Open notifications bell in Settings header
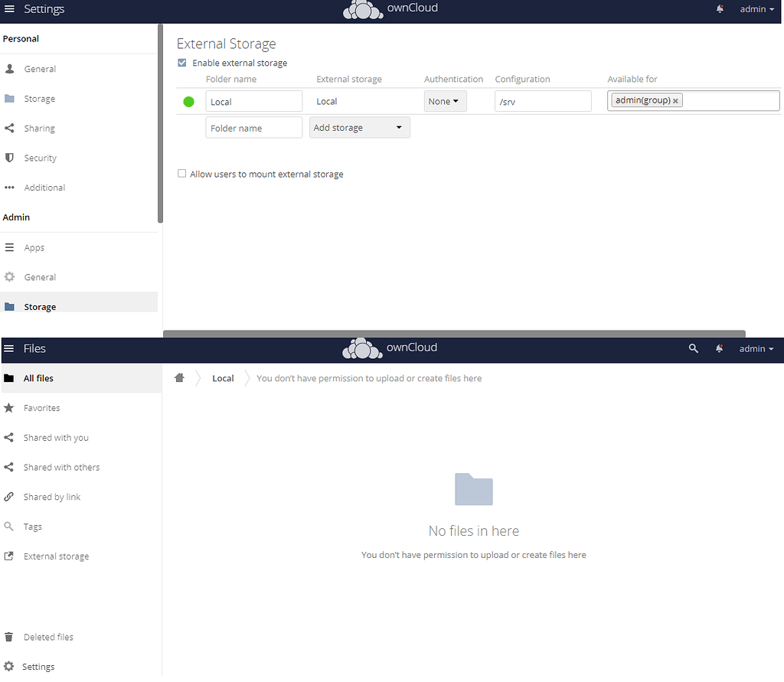 click(720, 9)
